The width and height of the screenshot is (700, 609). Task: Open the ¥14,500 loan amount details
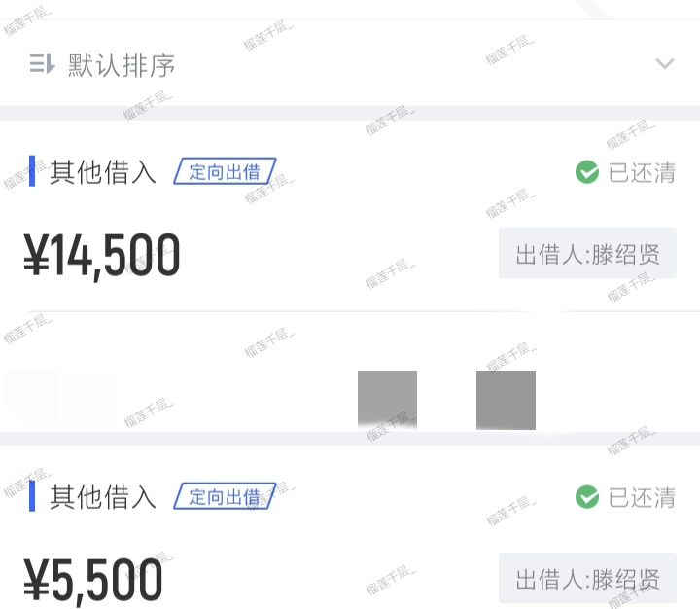[102, 256]
